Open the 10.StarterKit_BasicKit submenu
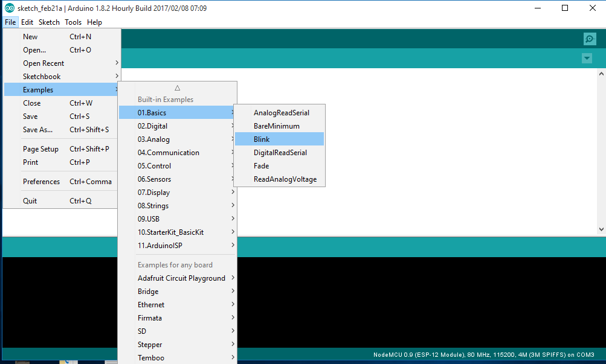 pos(178,232)
